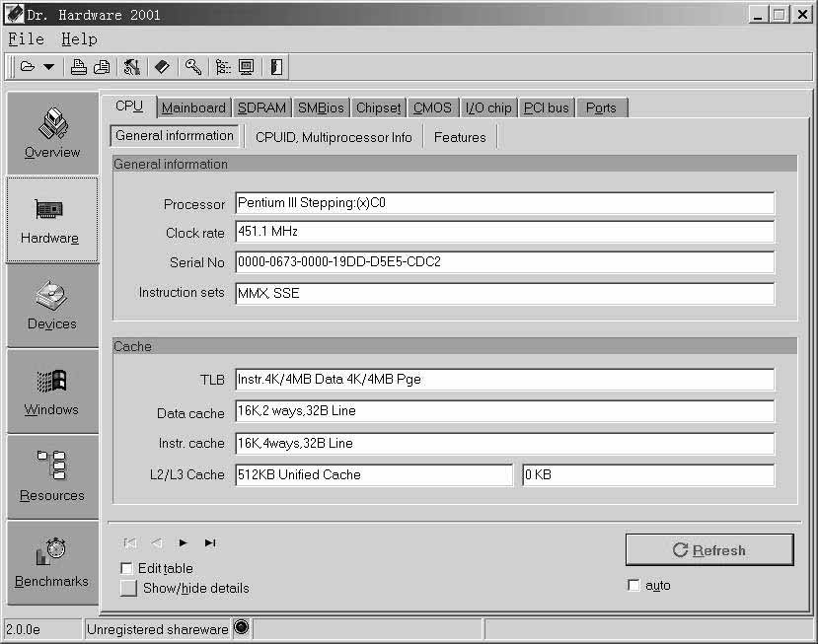This screenshot has width=818, height=644.
Task: Minimize the Dr. Hardware window
Action: click(758, 14)
